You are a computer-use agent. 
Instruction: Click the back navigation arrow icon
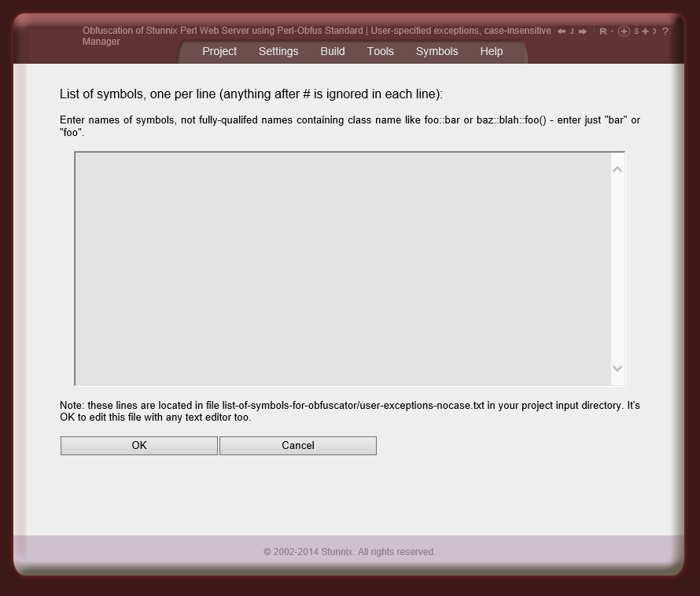(x=561, y=31)
